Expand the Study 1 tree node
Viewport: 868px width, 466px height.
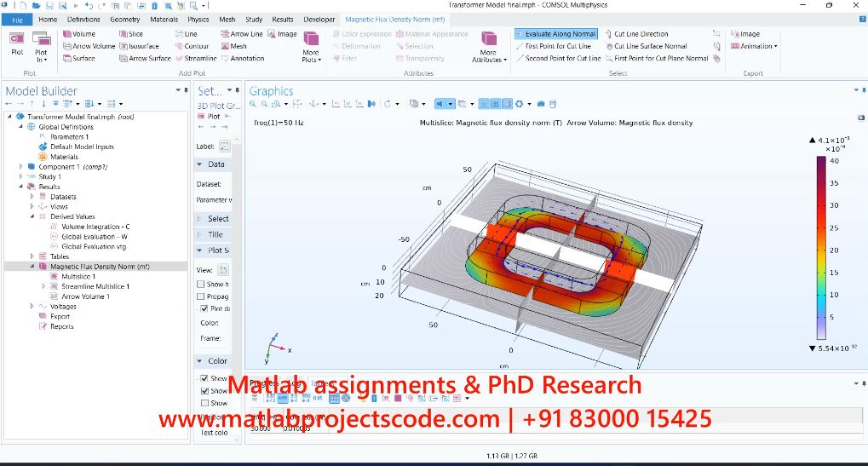pos(21,176)
